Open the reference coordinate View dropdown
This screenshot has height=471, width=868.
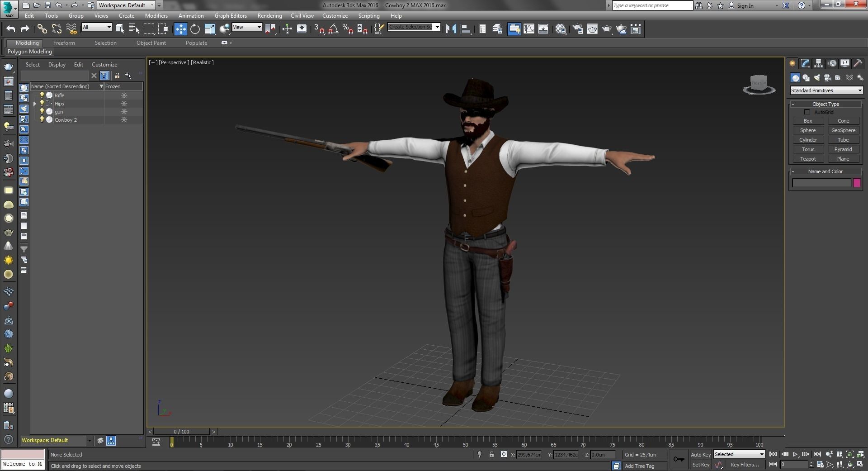[247, 27]
